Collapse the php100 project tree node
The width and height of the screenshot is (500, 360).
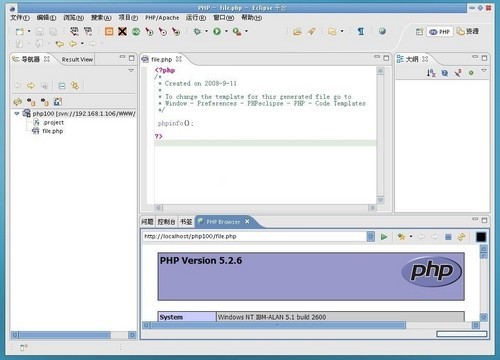click(17, 114)
